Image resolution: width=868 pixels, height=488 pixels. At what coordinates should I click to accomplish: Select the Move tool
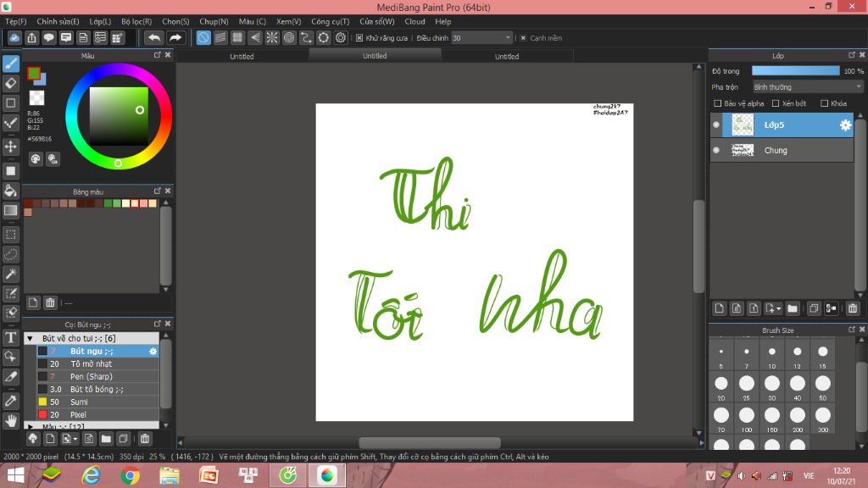point(10,147)
